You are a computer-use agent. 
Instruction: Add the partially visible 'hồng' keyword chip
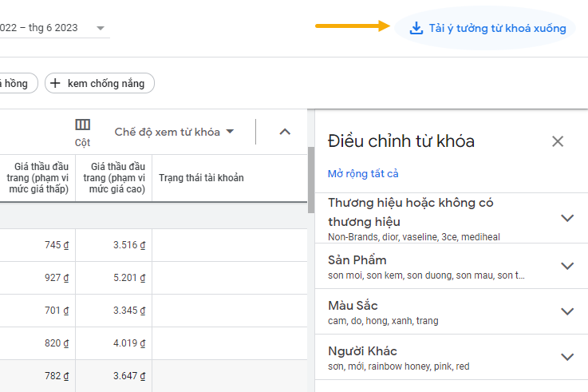coord(16,83)
